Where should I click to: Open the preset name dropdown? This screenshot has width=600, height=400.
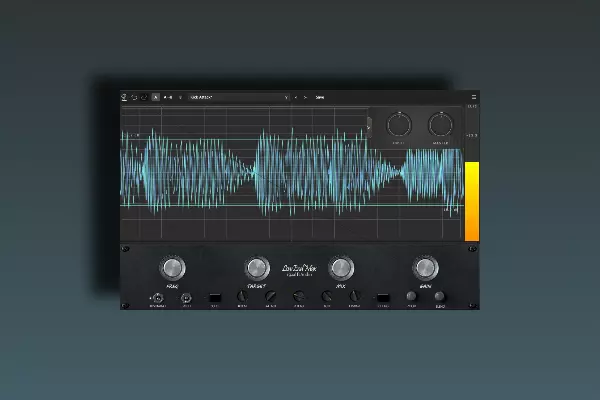tap(239, 97)
